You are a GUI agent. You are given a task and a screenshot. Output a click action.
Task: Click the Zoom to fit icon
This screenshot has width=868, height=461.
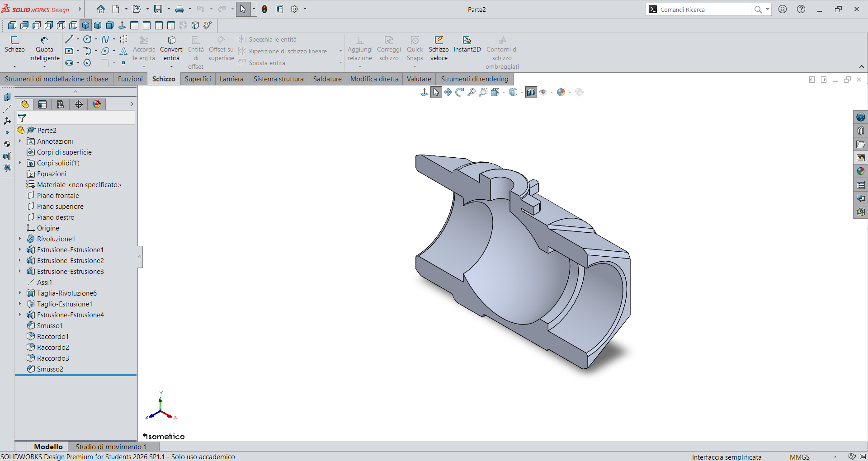coord(472,92)
